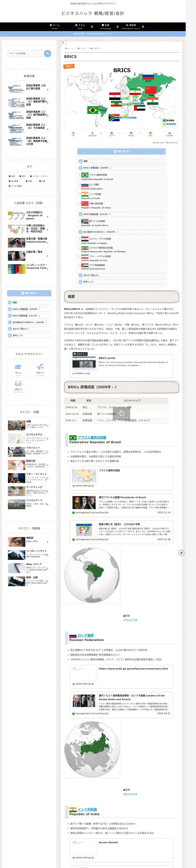Viewport: 196px width, 868px height.
Task: Click the ブラジリア capital link
Action: pyautogui.click(x=130, y=620)
